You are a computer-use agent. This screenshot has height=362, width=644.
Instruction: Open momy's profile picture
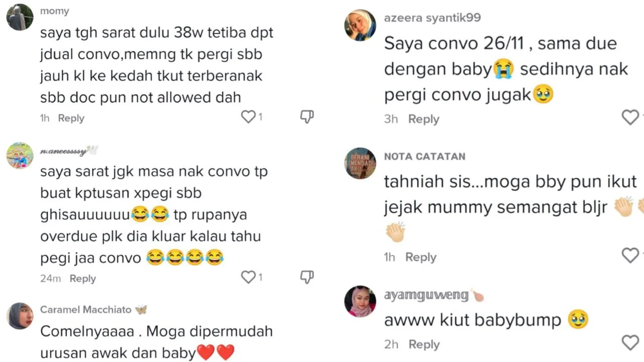(20, 18)
